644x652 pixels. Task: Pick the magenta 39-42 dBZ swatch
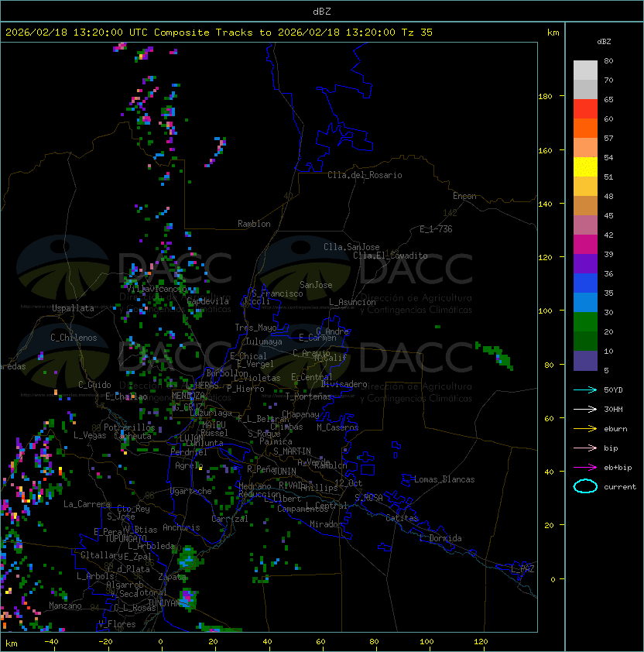[x=585, y=244]
